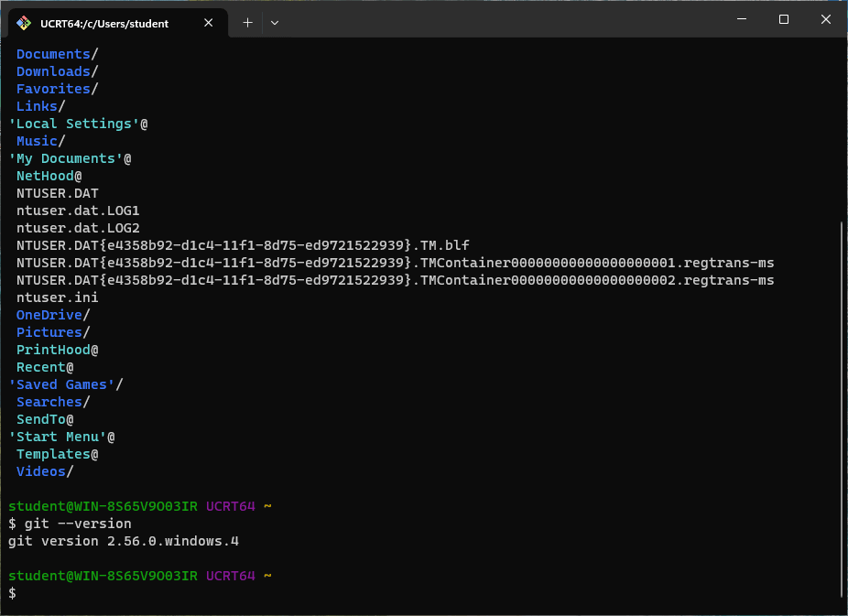Click the Recent@ entry
Viewport: 848px width, 616px height.
pyautogui.click(x=45, y=367)
